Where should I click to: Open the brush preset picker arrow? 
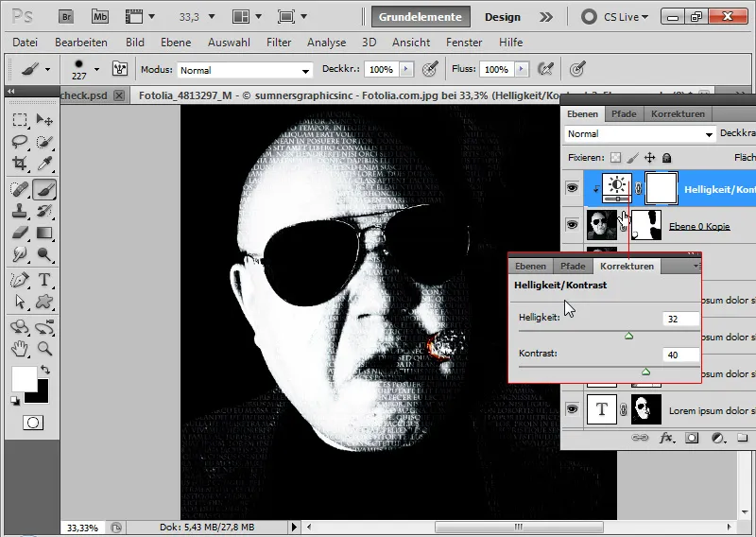pyautogui.click(x=96, y=69)
